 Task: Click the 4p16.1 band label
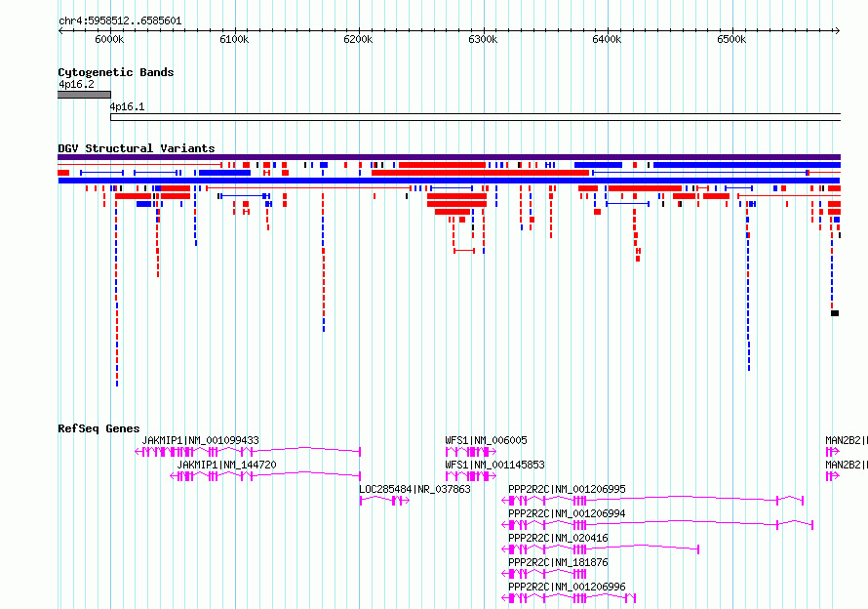pos(128,106)
